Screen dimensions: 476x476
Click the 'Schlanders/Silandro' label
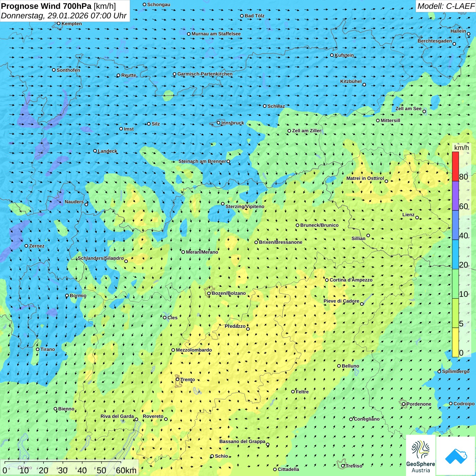101,258
